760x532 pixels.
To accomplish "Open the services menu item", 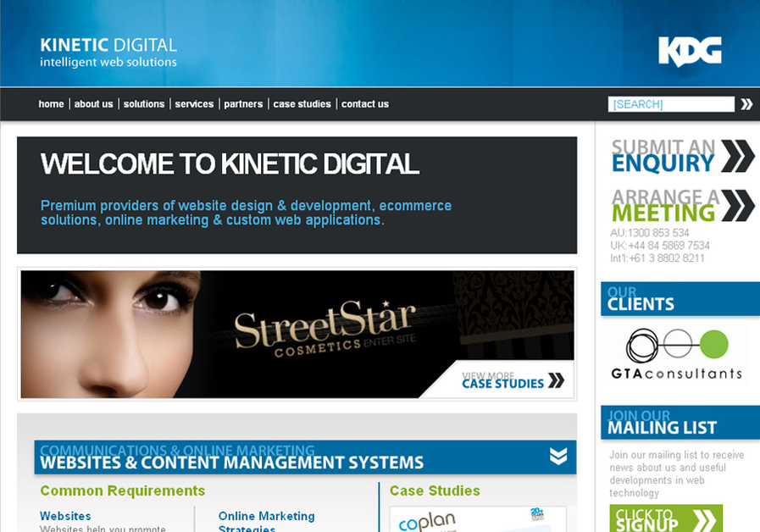I will pyautogui.click(x=194, y=104).
